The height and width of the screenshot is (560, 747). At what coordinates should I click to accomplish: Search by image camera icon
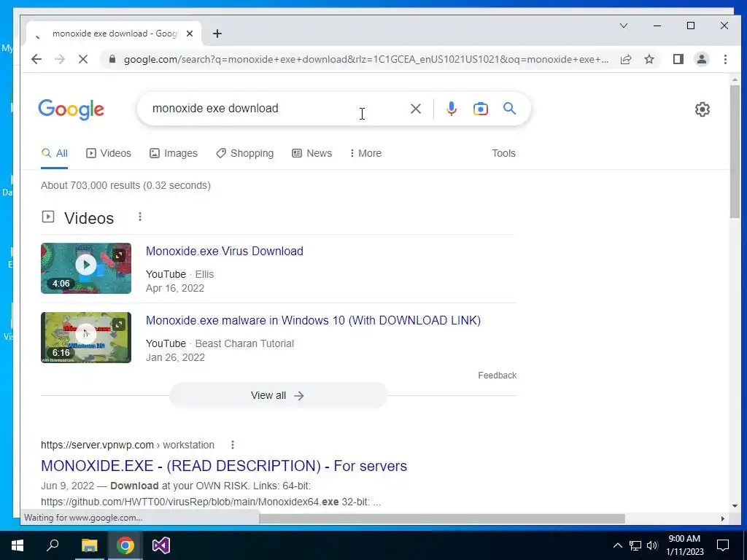(x=480, y=109)
